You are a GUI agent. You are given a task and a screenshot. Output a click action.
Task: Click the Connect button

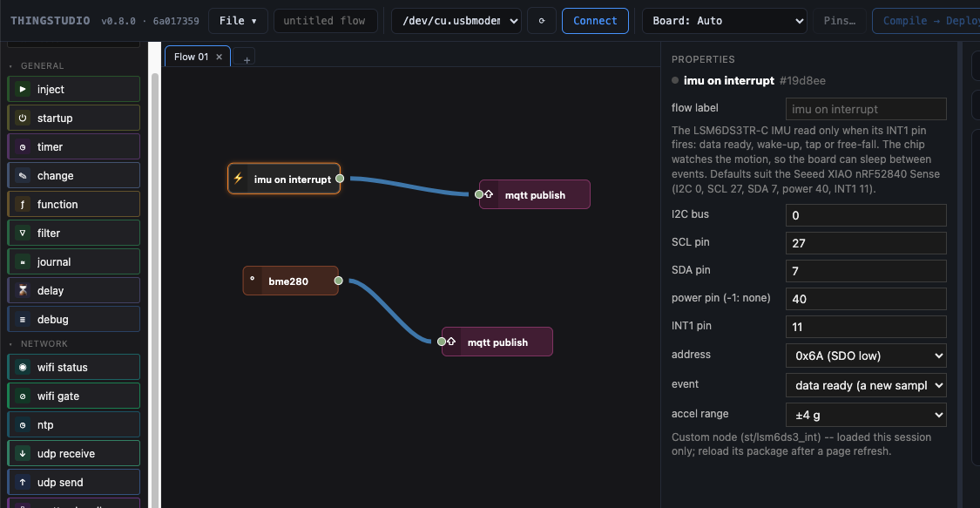click(595, 21)
